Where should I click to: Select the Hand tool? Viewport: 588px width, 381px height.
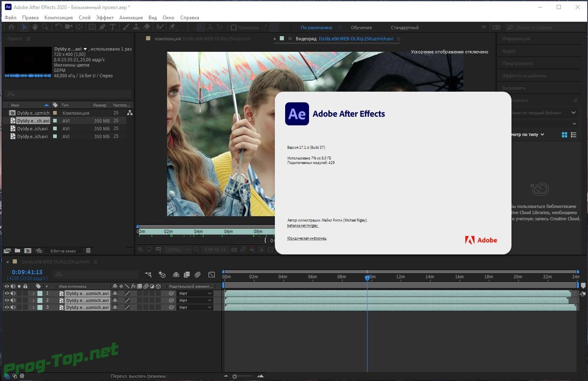tap(35, 27)
